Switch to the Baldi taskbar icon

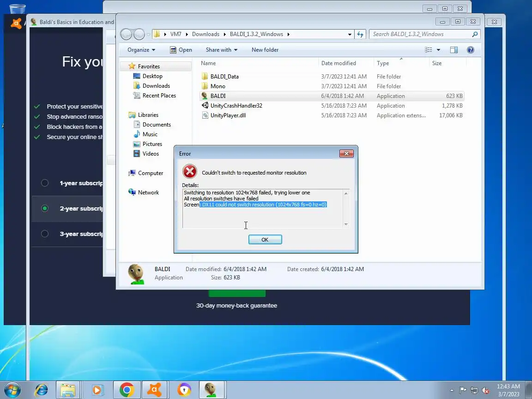click(x=212, y=390)
